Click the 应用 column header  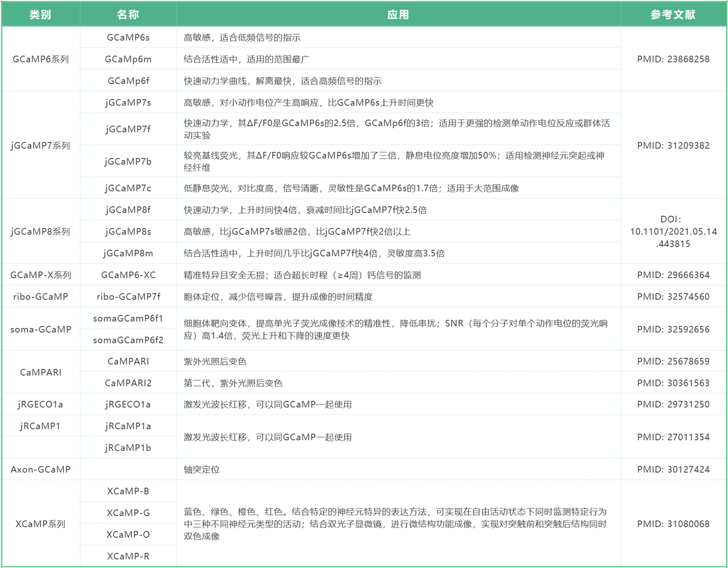(x=398, y=14)
